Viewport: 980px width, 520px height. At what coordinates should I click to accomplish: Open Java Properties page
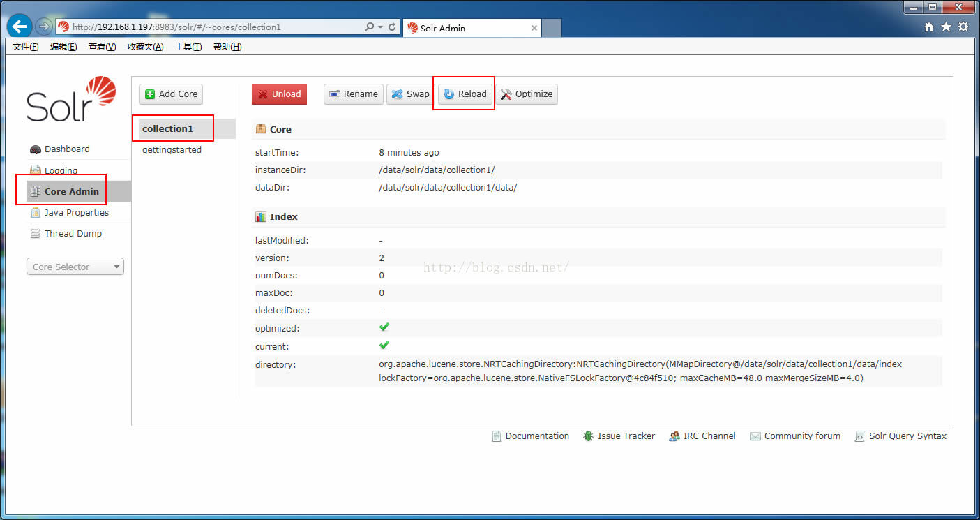(x=77, y=212)
